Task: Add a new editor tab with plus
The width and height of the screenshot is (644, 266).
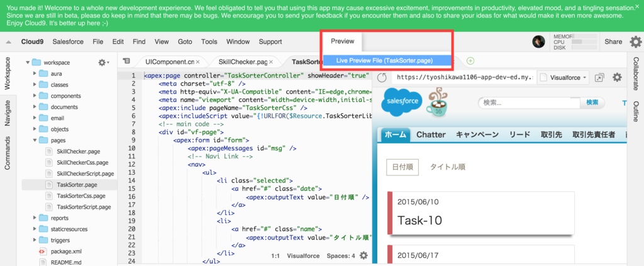Action: [x=470, y=61]
